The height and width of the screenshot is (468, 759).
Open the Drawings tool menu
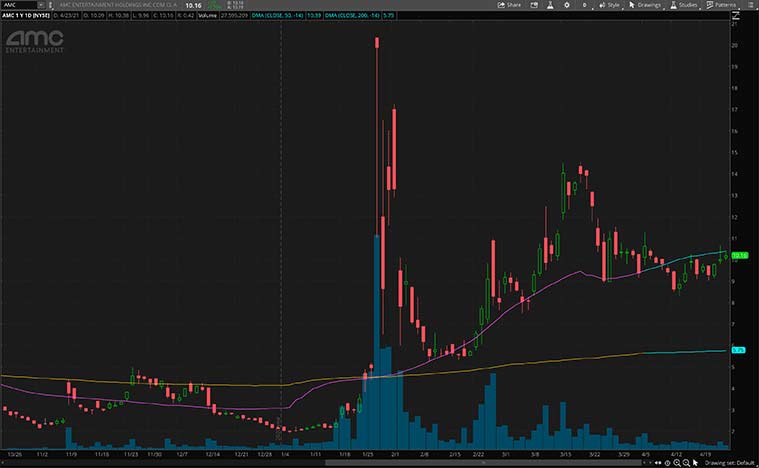click(645, 5)
